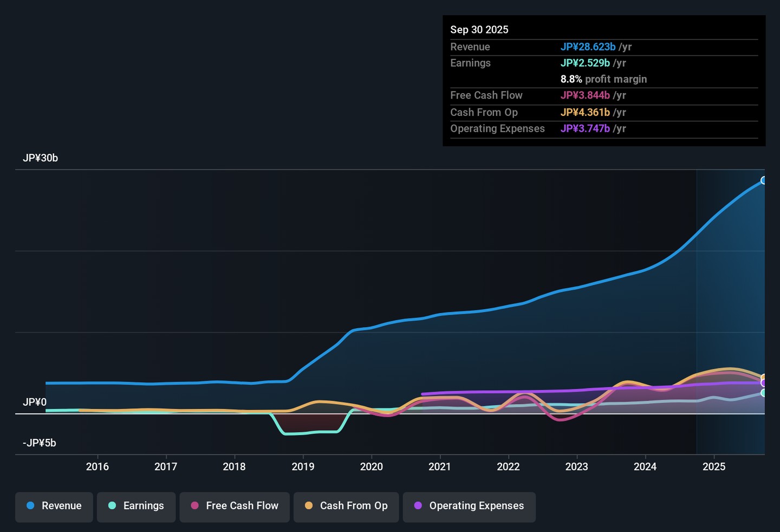Select the 2023 x-axis label
The width and height of the screenshot is (780, 532).
tap(577, 466)
